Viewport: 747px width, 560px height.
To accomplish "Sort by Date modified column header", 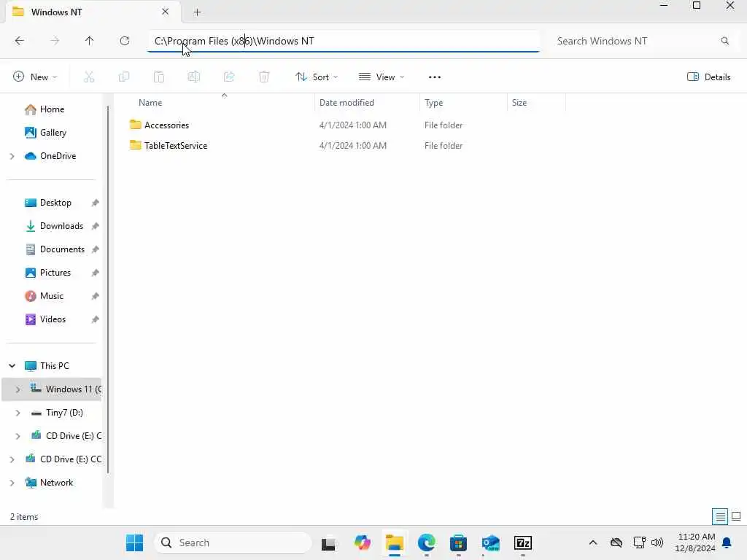I will point(347,103).
